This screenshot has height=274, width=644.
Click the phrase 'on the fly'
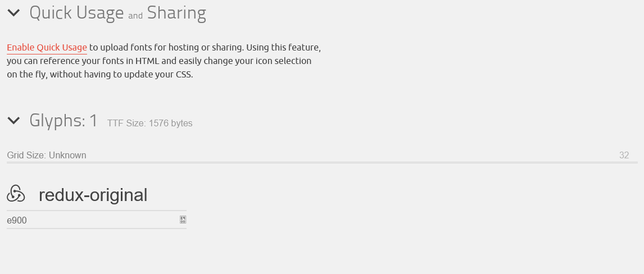27,75
